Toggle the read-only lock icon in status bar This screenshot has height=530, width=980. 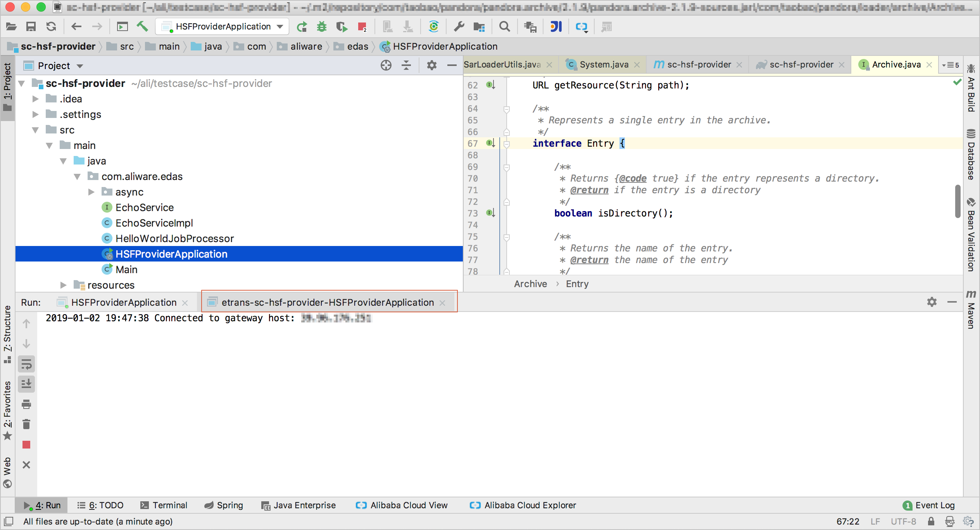tap(931, 521)
